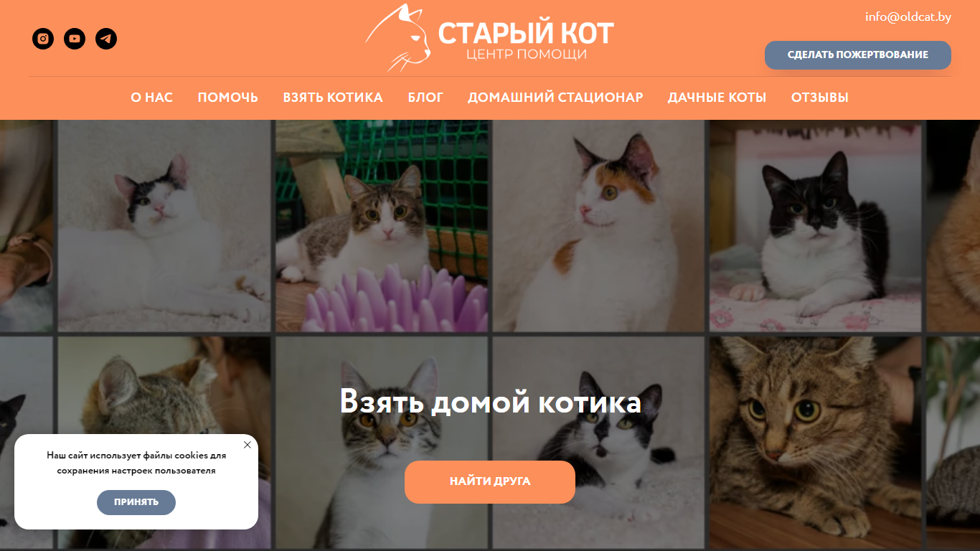This screenshot has width=980, height=551.
Task: Close the cookies notification popup
Action: pyautogui.click(x=248, y=445)
